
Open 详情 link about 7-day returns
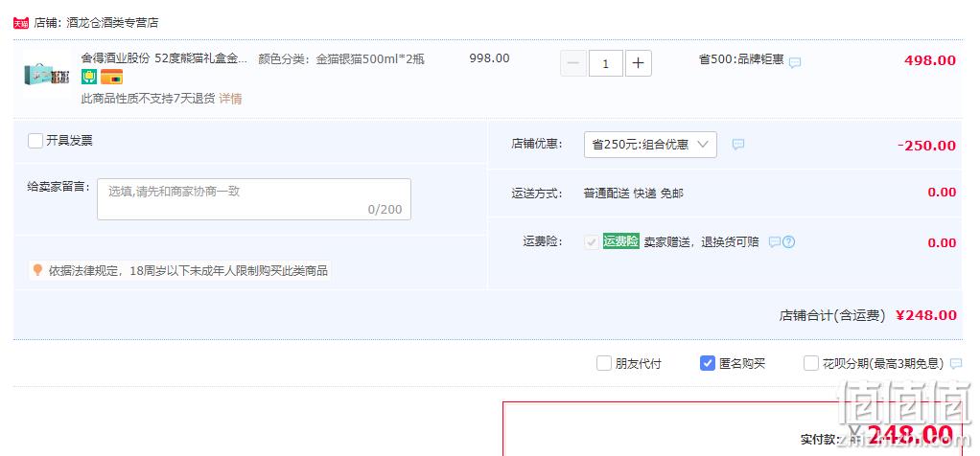(x=230, y=99)
